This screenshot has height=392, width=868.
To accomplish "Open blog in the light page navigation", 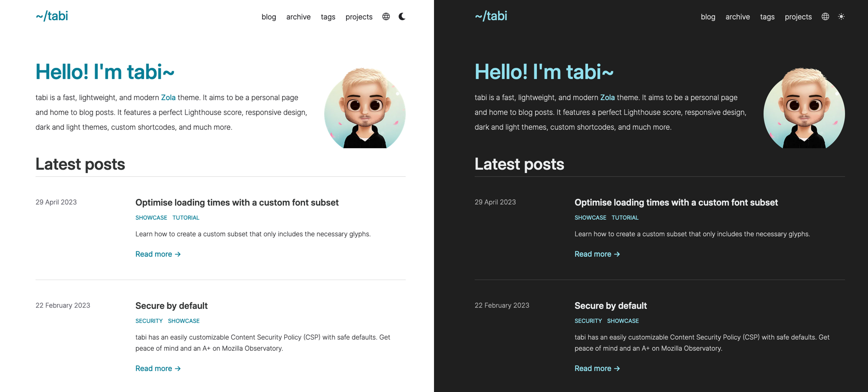I will 269,17.
